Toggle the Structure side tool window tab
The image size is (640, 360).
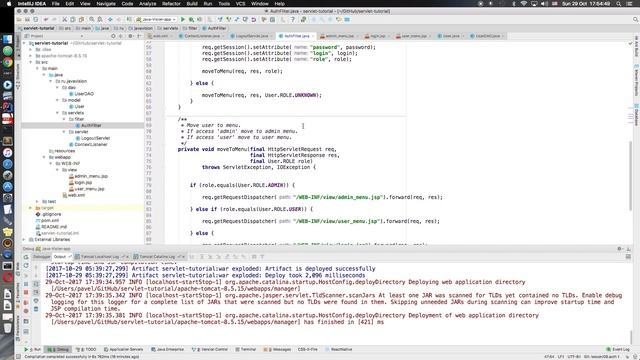pos(18,77)
